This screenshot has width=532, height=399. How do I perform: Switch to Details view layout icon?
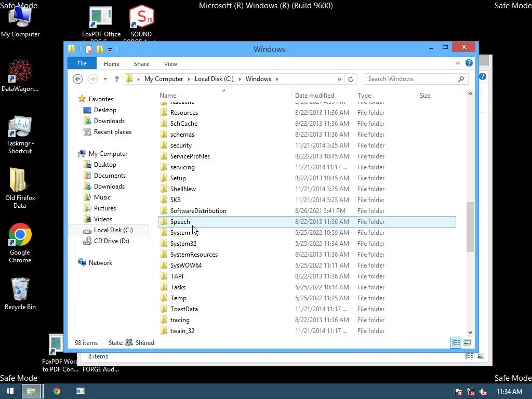(x=456, y=343)
